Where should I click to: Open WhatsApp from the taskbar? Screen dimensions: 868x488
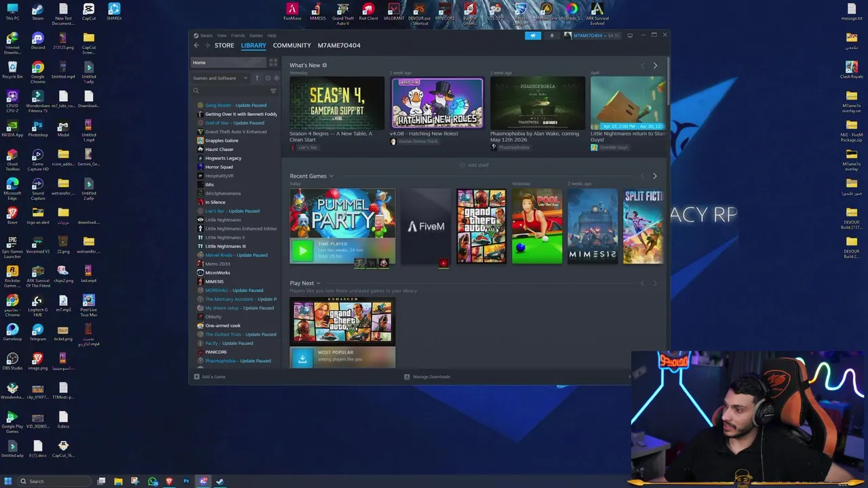(x=152, y=481)
